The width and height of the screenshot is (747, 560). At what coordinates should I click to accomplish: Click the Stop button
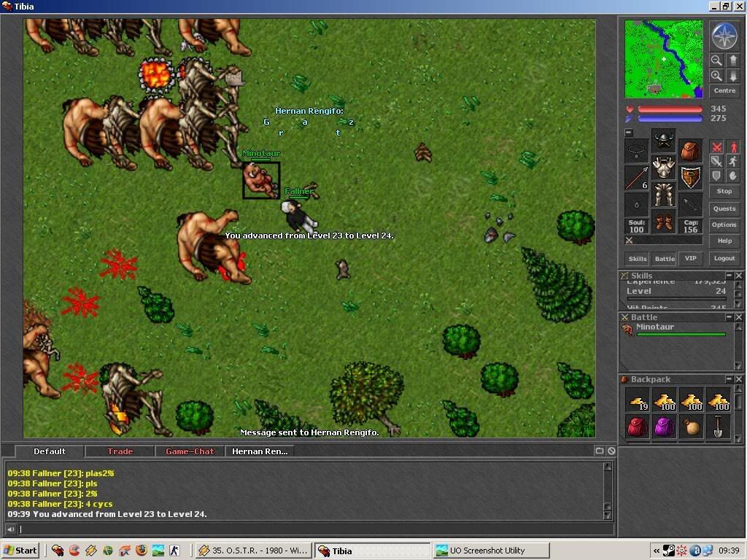coord(724,191)
